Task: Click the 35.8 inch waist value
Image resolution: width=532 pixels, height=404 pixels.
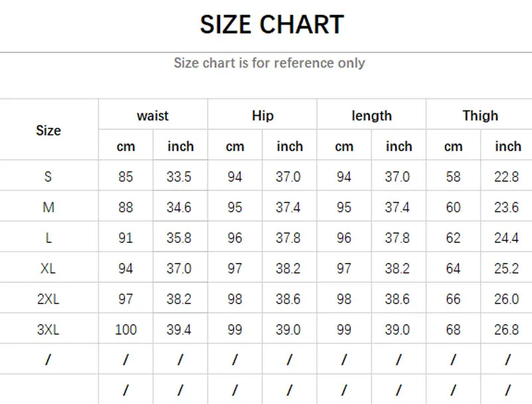Action: (x=180, y=238)
